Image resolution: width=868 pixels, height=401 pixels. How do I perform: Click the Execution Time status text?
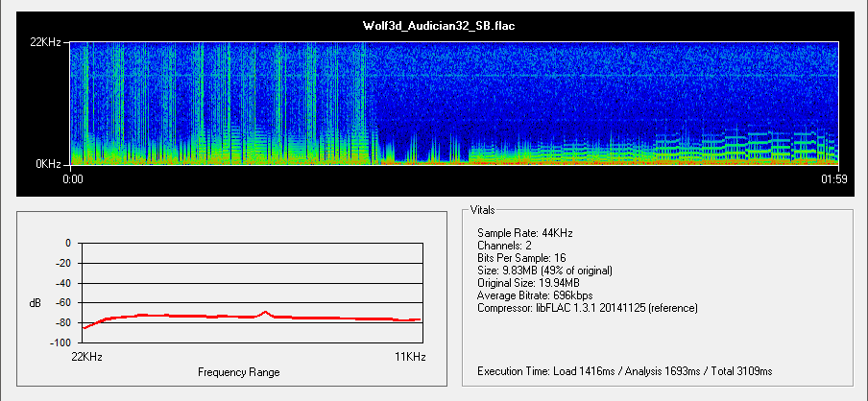[x=624, y=370]
